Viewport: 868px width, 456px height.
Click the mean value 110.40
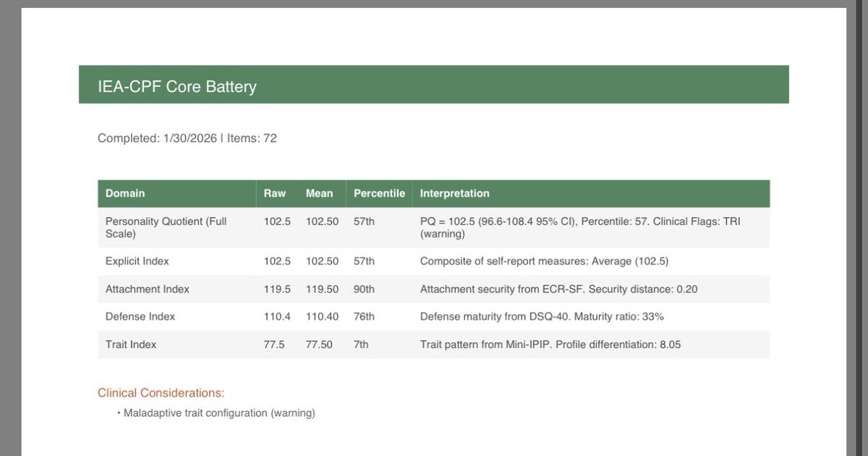point(322,316)
